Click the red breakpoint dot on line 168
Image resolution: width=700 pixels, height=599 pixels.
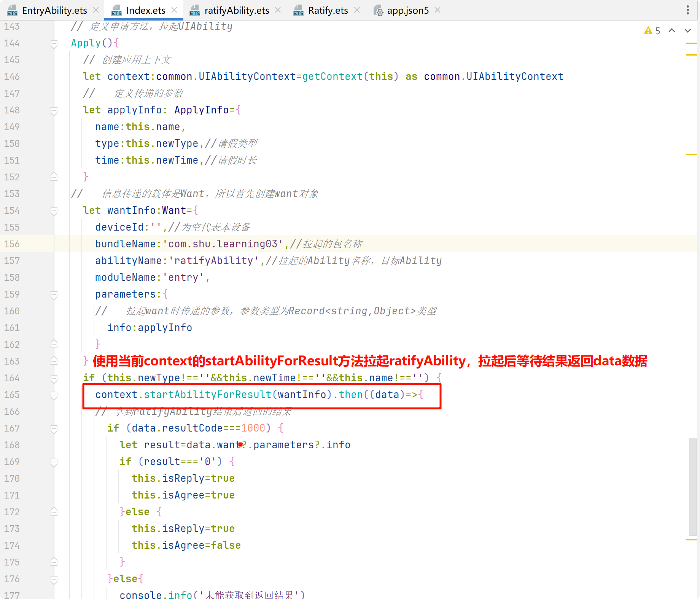[x=240, y=444]
